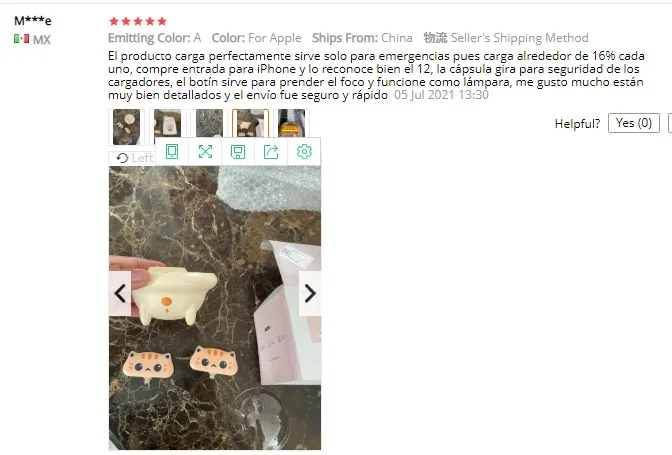Click the five-star rating

[x=138, y=21]
